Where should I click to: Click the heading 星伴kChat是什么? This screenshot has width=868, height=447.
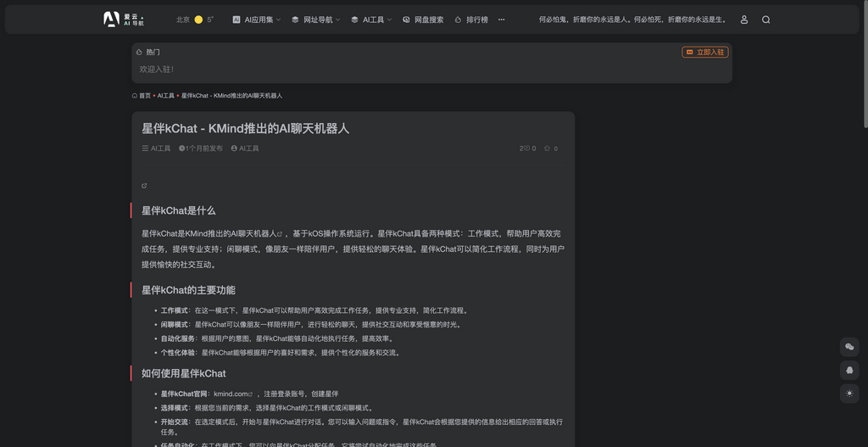(178, 210)
